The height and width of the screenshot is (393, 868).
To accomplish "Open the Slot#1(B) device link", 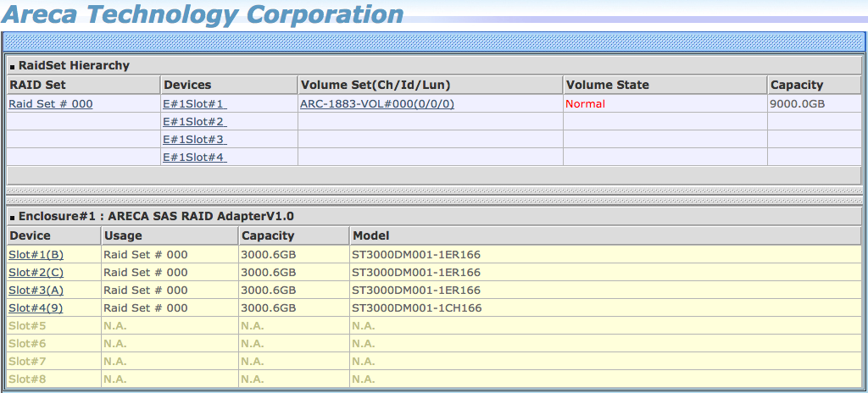I will click(x=36, y=255).
